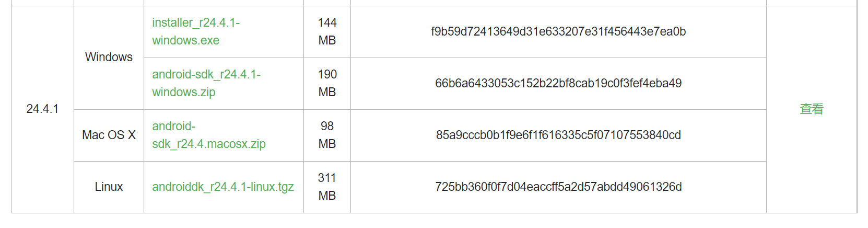Open the green 查看 link

[x=812, y=109]
